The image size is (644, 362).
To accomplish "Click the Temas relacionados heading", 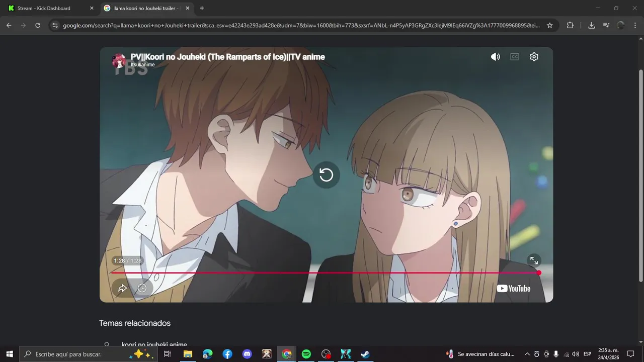I will pyautogui.click(x=135, y=323).
